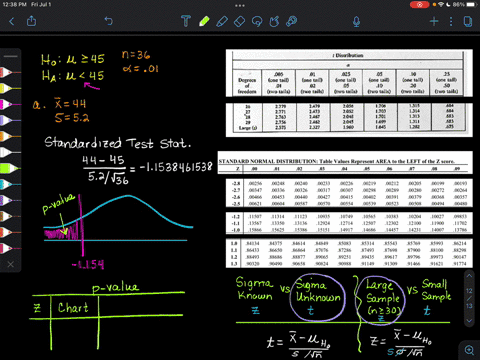The height and width of the screenshot is (360, 480).
Task: Choose the yellow pen preset
Action: [8, 88]
